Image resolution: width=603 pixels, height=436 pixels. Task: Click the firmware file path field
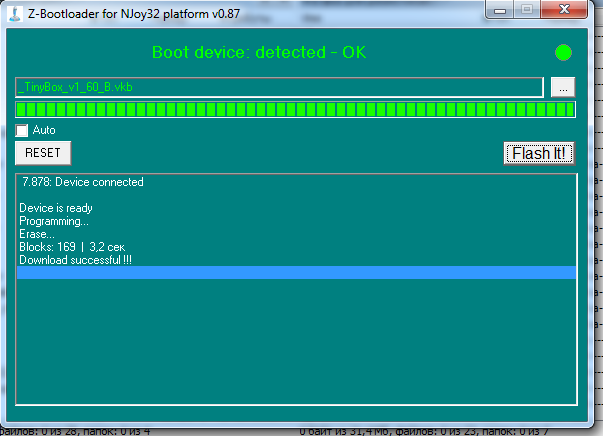point(279,87)
